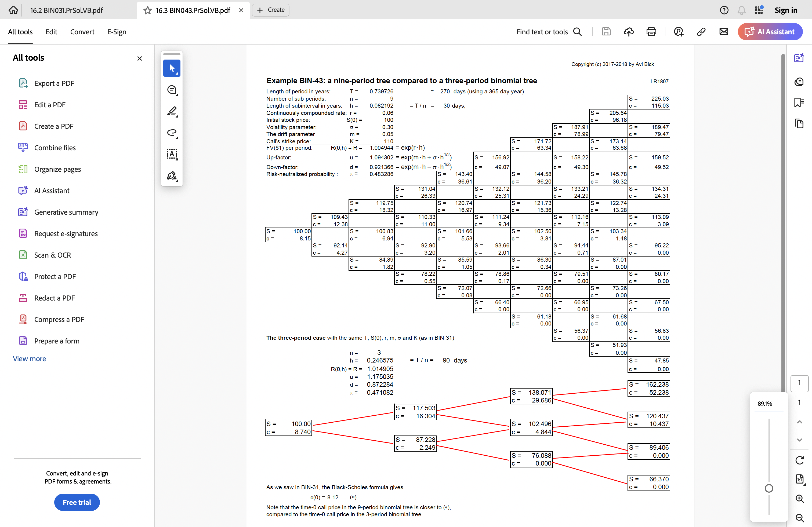Open the Bookmarks panel

point(799,103)
